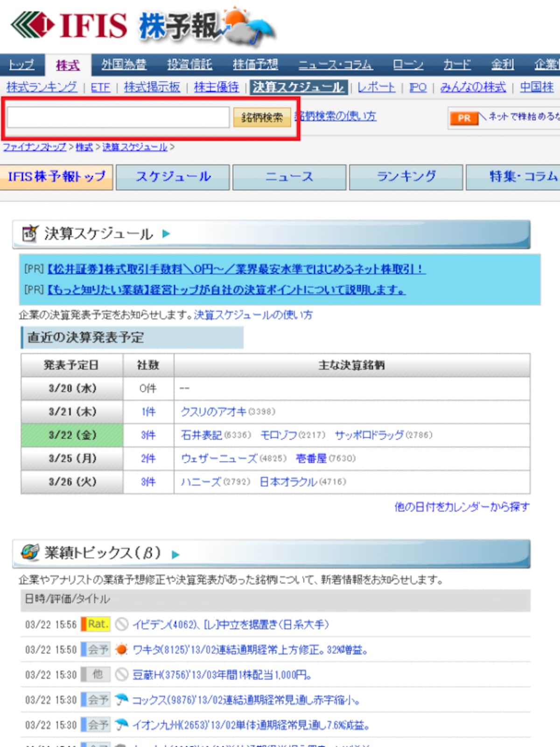The image size is (560, 747).
Task: Click the orange PR badge
Action: click(x=464, y=118)
